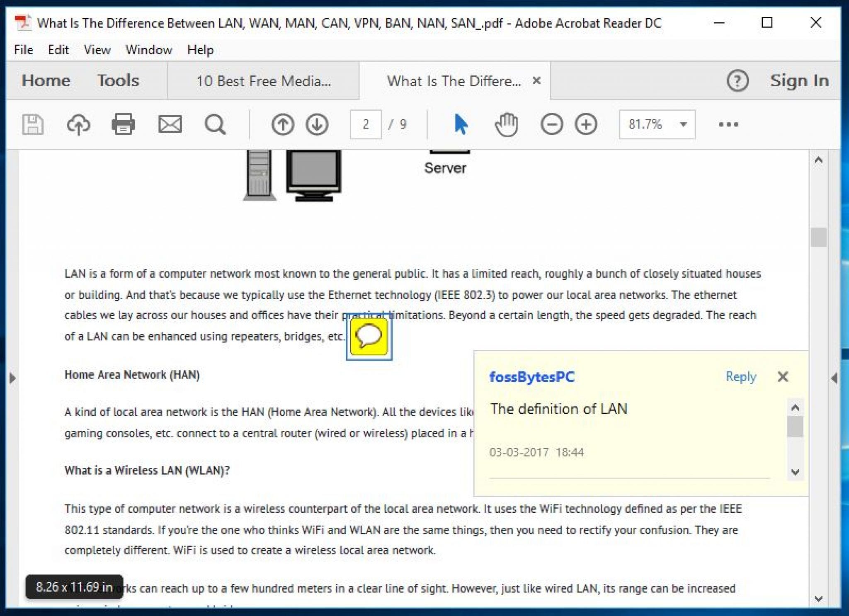
Task: Show more tools via three dots
Action: click(x=728, y=124)
